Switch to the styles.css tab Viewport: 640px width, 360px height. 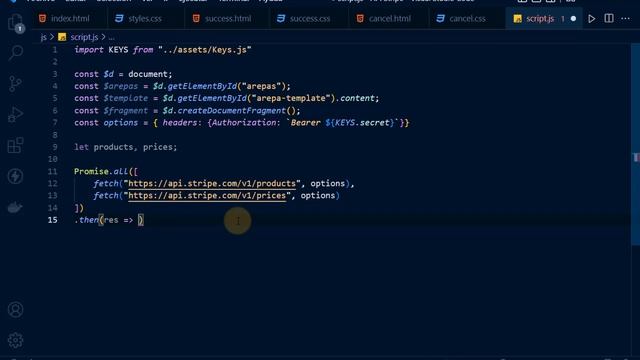(144, 19)
